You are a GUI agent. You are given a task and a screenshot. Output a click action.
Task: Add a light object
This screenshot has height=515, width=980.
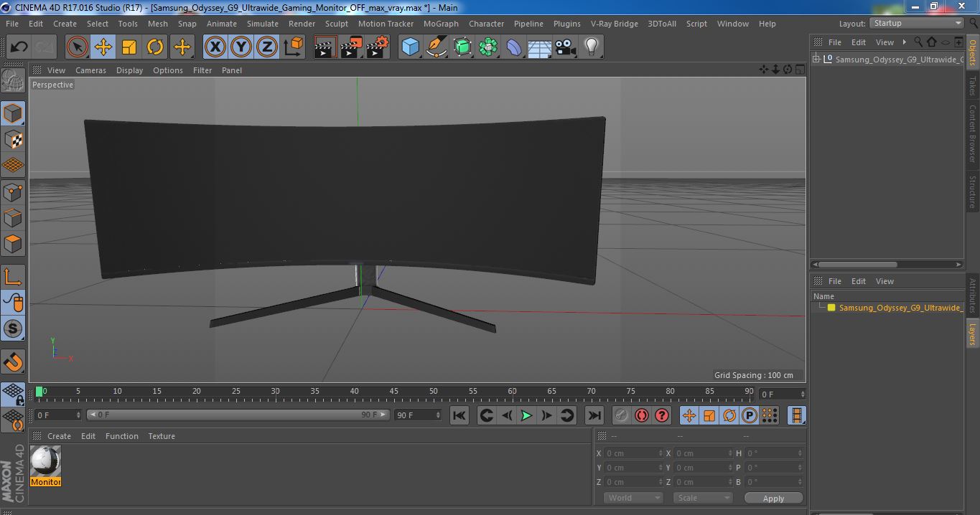(x=591, y=47)
